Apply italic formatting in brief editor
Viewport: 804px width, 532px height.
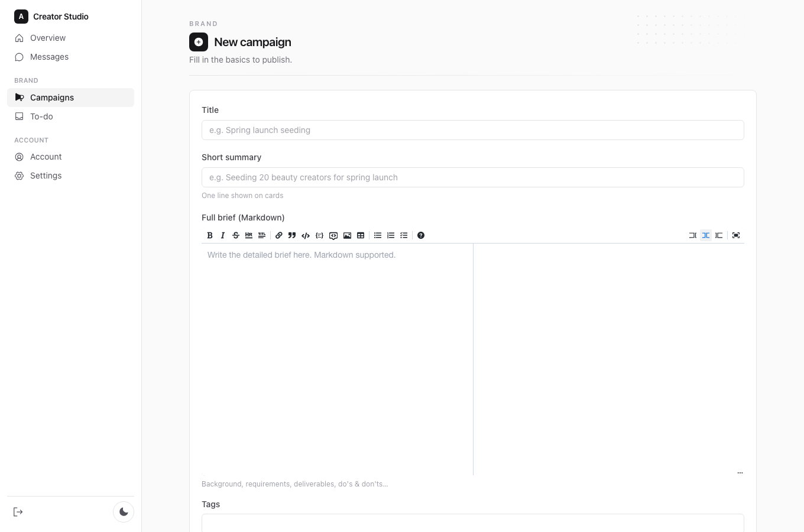point(223,235)
